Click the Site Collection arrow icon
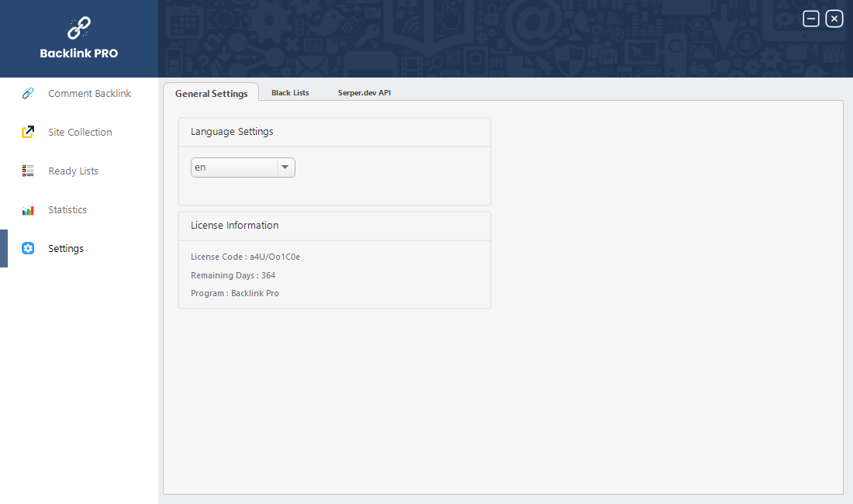 (x=28, y=133)
